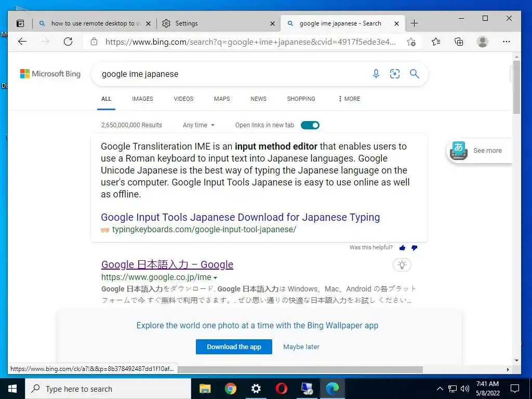The image size is (532, 399).
Task: Add this page to favorites
Action: point(411,42)
